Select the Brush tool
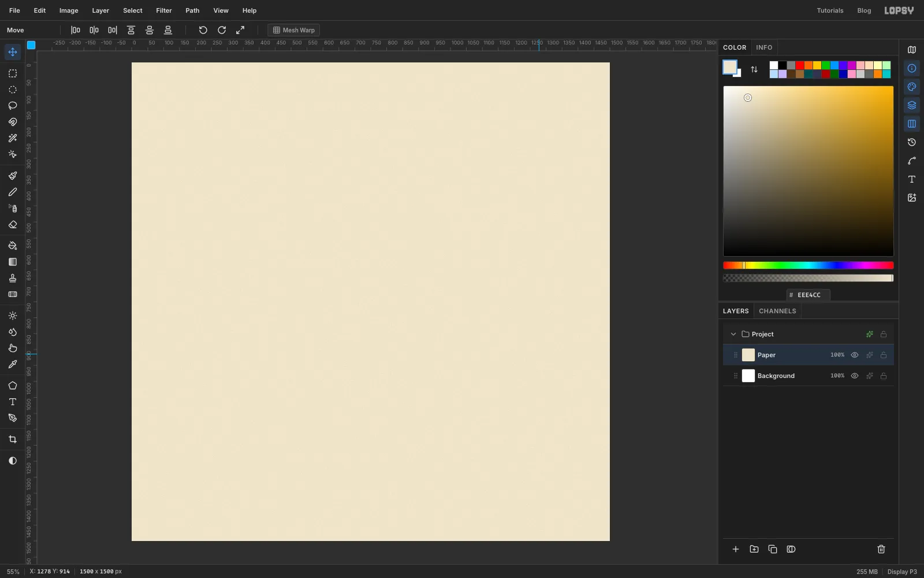924x578 pixels. click(13, 176)
